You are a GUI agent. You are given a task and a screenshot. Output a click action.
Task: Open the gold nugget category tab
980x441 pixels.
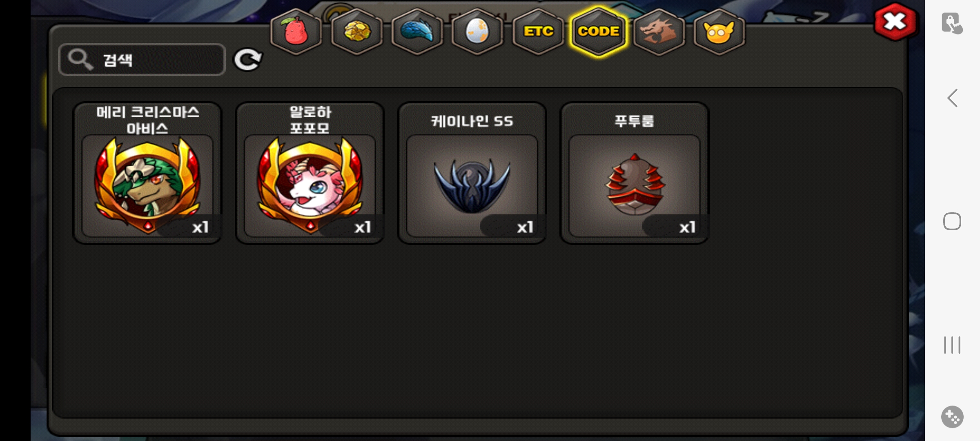[357, 32]
